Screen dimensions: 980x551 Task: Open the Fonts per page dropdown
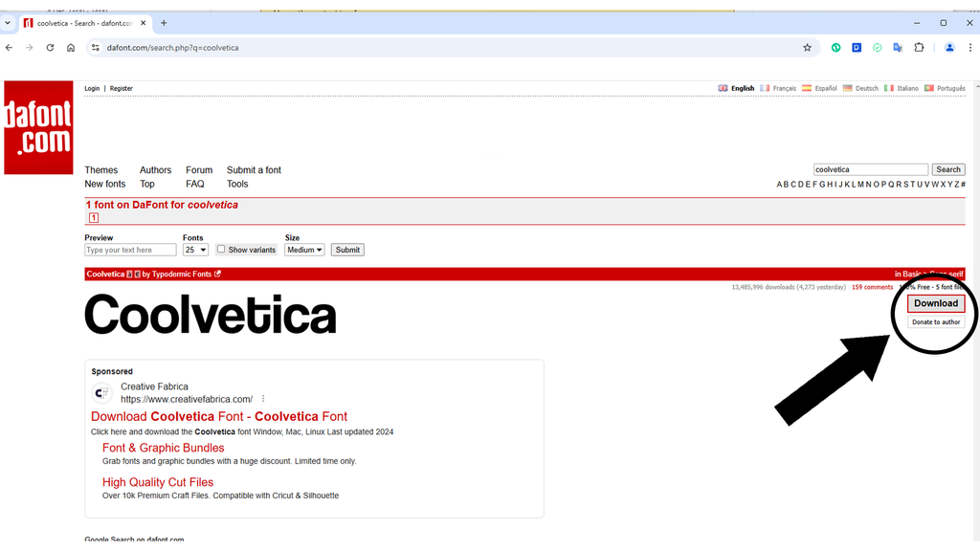[x=195, y=250]
